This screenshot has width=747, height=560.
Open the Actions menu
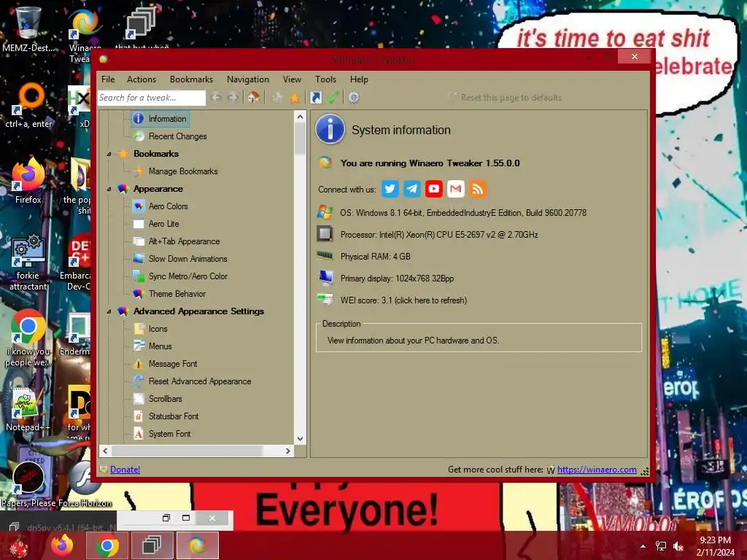pyautogui.click(x=142, y=79)
